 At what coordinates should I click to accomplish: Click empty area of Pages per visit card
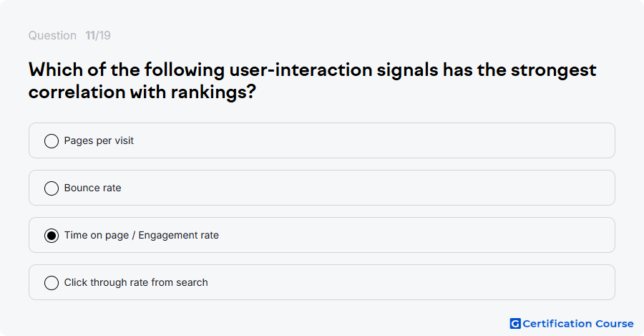[x=370, y=140]
